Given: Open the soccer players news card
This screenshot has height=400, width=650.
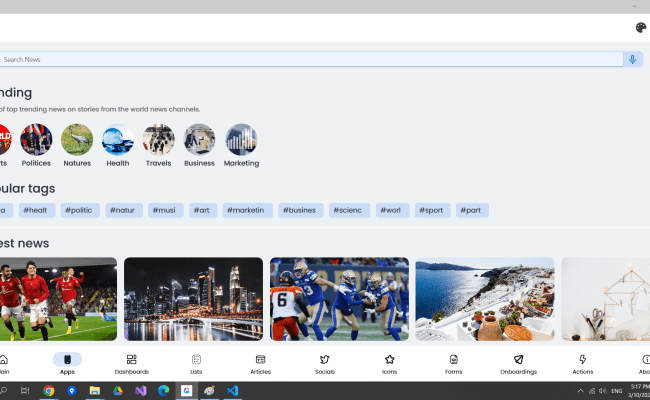Looking at the screenshot, I should (58, 299).
